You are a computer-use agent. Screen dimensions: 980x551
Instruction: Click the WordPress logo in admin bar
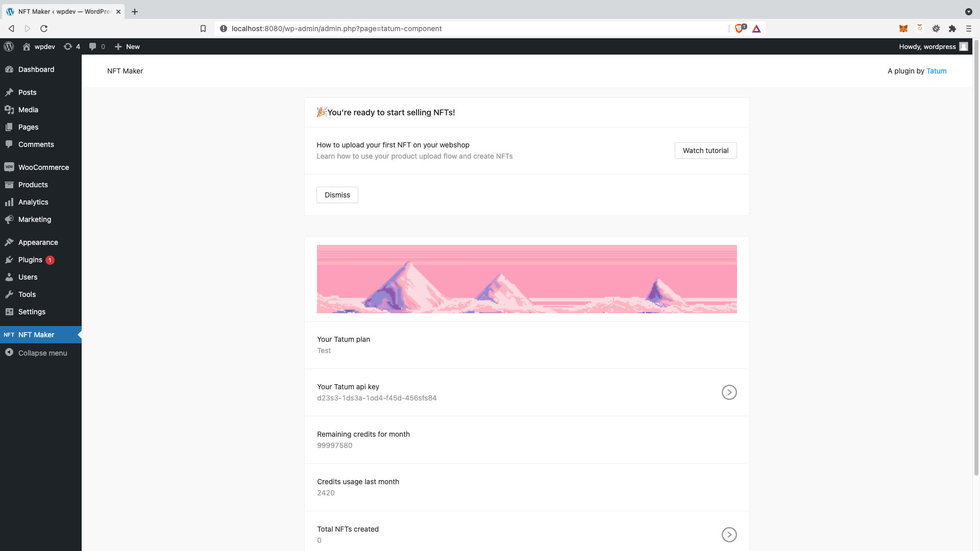click(x=9, y=46)
